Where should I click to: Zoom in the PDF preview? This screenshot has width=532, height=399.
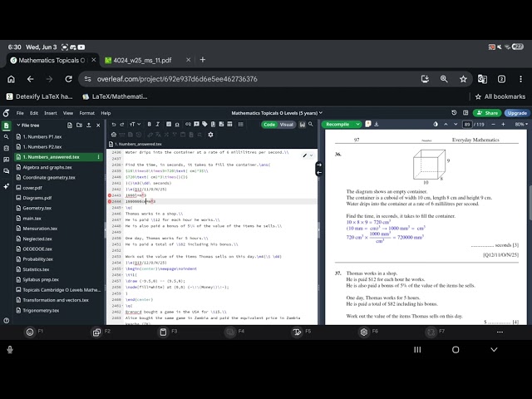tap(503, 125)
